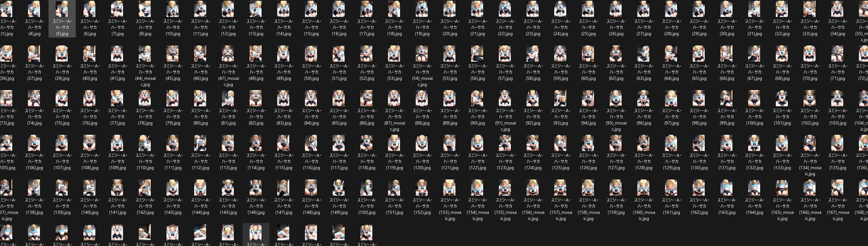This screenshot has height=246, width=868.
Task: Select the file name ending (47)_mosaic.jpg
Action: point(228,75)
